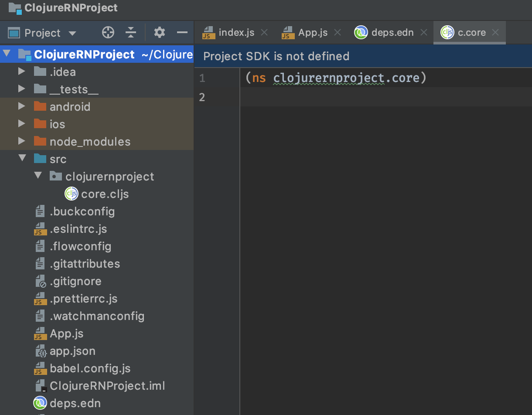This screenshot has height=415, width=532.
Task: Click the .gitignore file icon
Action: point(40,281)
